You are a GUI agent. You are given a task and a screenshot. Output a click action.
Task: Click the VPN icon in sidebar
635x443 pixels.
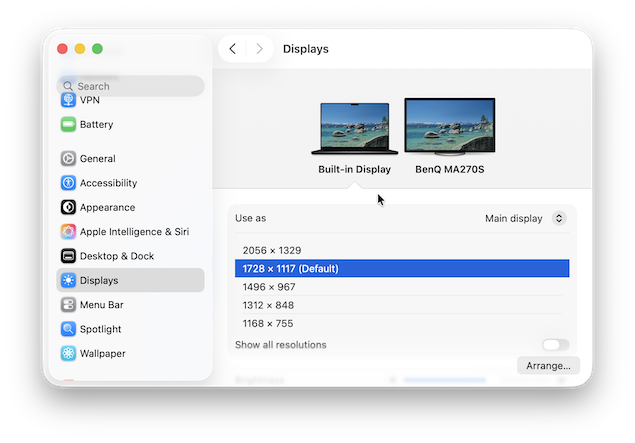(x=68, y=100)
